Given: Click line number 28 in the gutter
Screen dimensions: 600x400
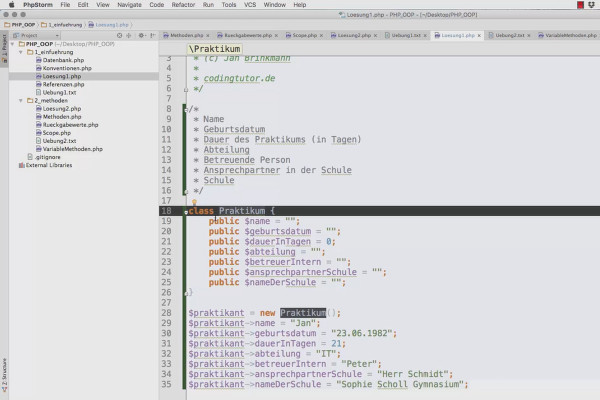Looking at the screenshot, I should (x=166, y=313).
